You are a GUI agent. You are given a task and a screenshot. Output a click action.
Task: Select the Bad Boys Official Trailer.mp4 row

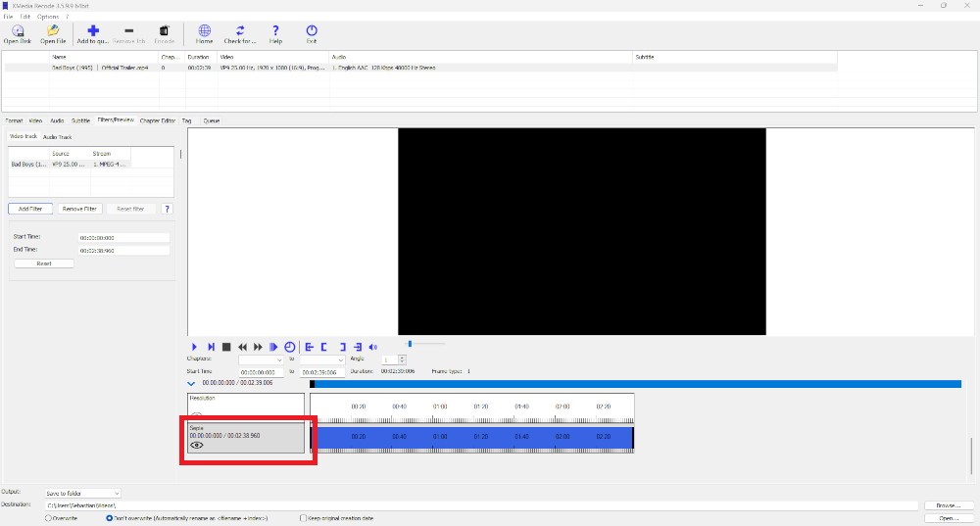coord(420,68)
